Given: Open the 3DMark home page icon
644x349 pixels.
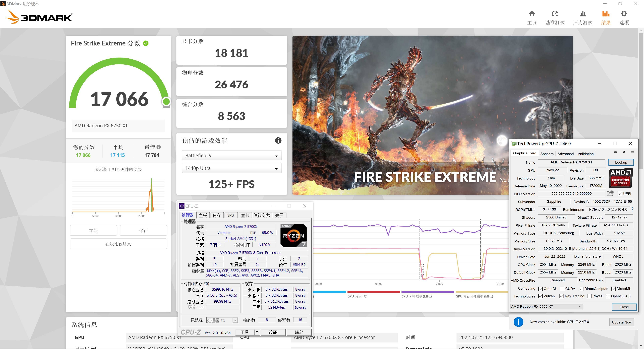Looking at the screenshot, I should pyautogui.click(x=531, y=14).
